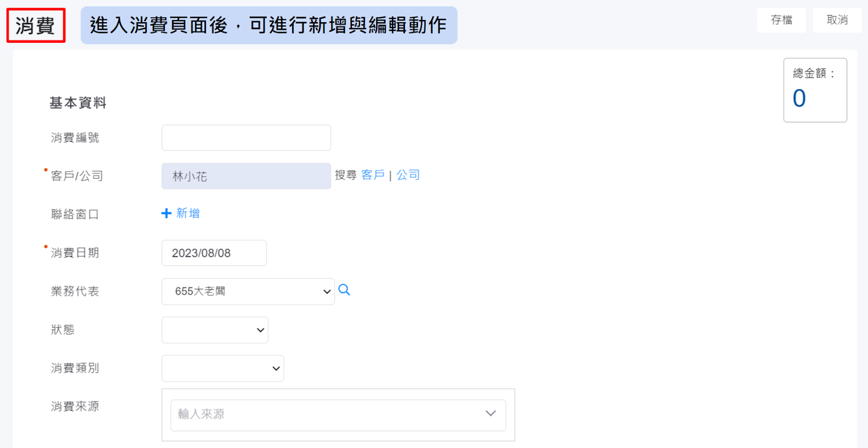The image size is (868, 448).
Task: Click the 存檔 save button
Action: (781, 20)
